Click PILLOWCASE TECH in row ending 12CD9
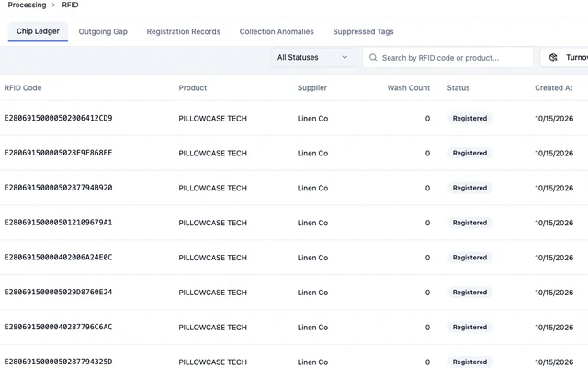588x368 pixels. tap(212, 119)
